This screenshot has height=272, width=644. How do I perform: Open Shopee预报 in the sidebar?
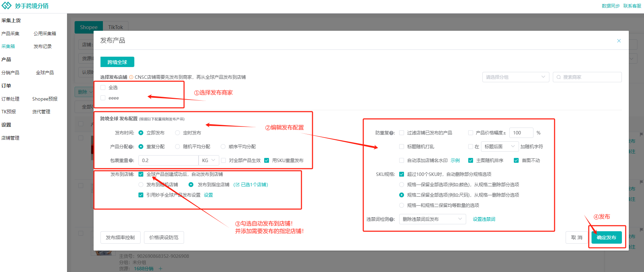tap(45, 99)
